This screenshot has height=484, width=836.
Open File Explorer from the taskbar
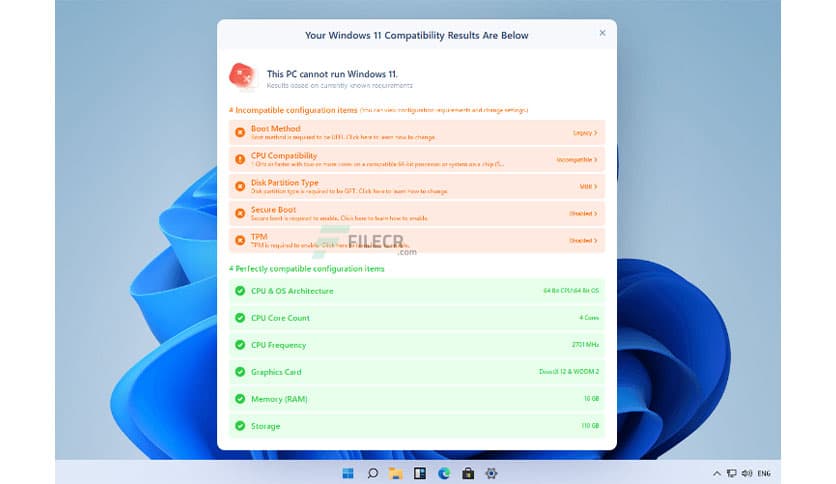pyautogui.click(x=396, y=473)
